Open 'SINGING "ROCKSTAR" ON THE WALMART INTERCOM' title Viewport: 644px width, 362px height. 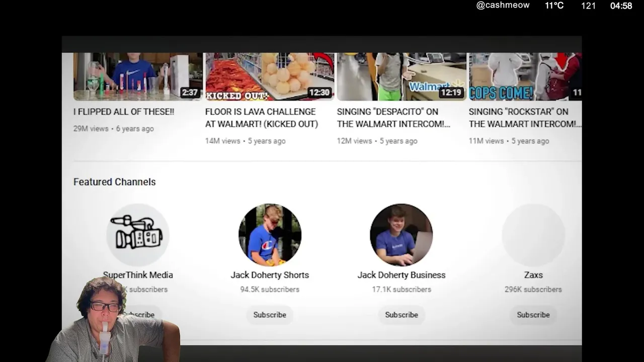point(525,118)
